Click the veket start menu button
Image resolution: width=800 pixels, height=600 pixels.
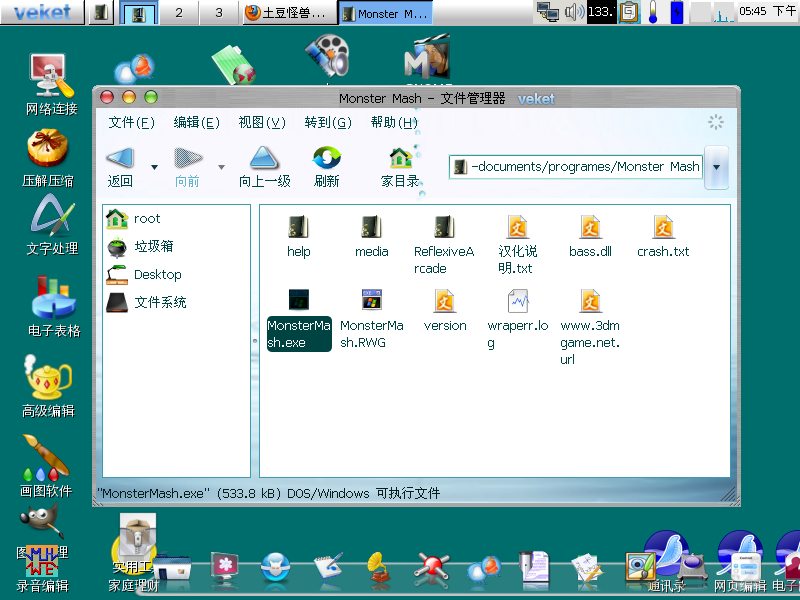point(42,12)
